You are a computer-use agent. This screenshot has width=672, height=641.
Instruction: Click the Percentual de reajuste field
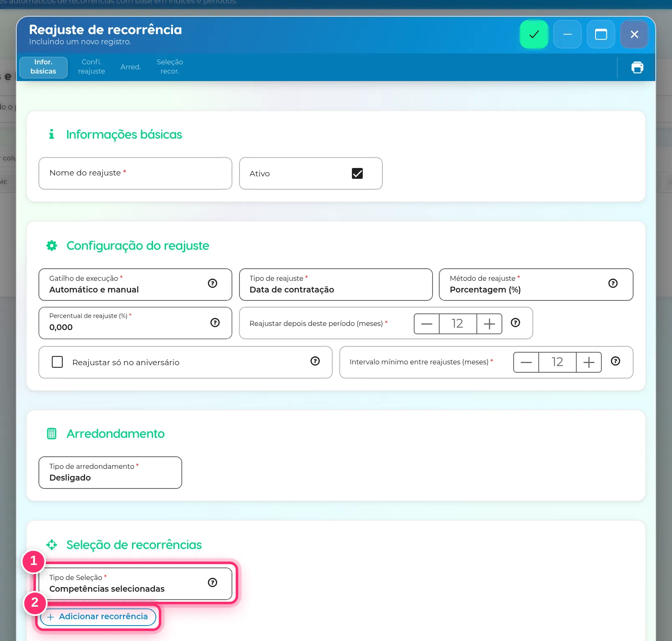(135, 323)
